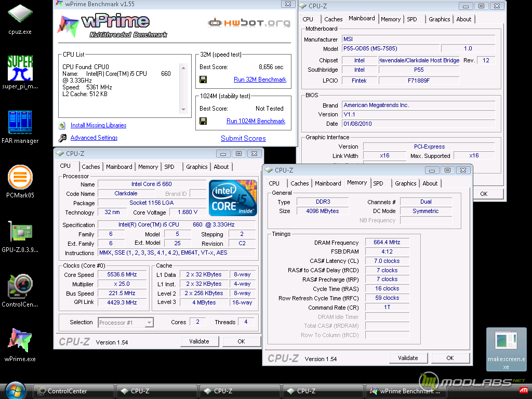Open Mainboard tab in lower-left CPU-Z window

[119, 167]
